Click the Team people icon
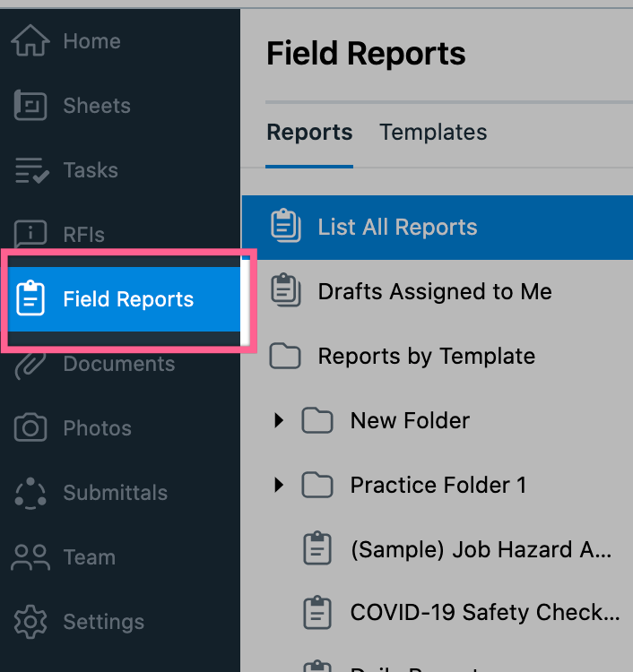633x672 pixels. (x=30, y=557)
